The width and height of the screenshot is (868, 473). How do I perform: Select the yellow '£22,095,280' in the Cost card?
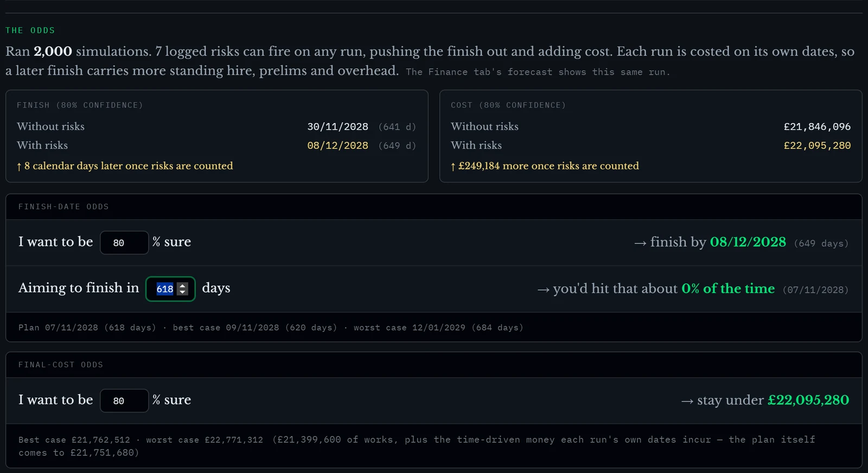tap(817, 146)
